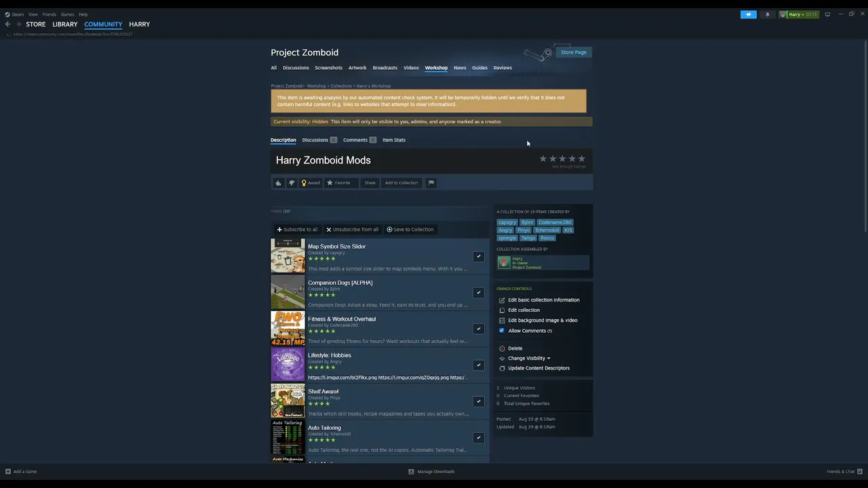Open the Friends menu
This screenshot has width=868, height=488.
pyautogui.click(x=50, y=14)
